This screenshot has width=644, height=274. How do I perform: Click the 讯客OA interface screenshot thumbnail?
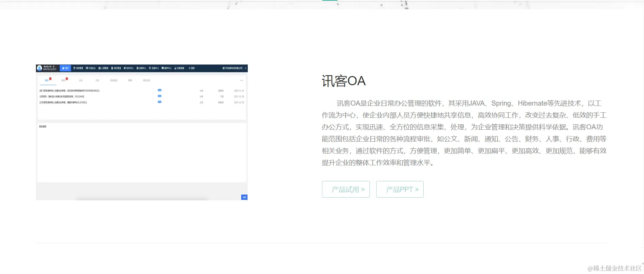pos(142,132)
